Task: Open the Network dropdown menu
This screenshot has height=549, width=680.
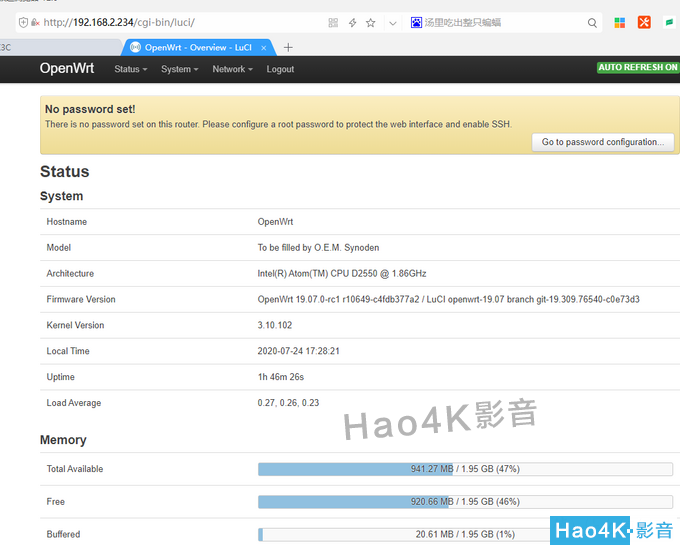Action: [x=232, y=69]
